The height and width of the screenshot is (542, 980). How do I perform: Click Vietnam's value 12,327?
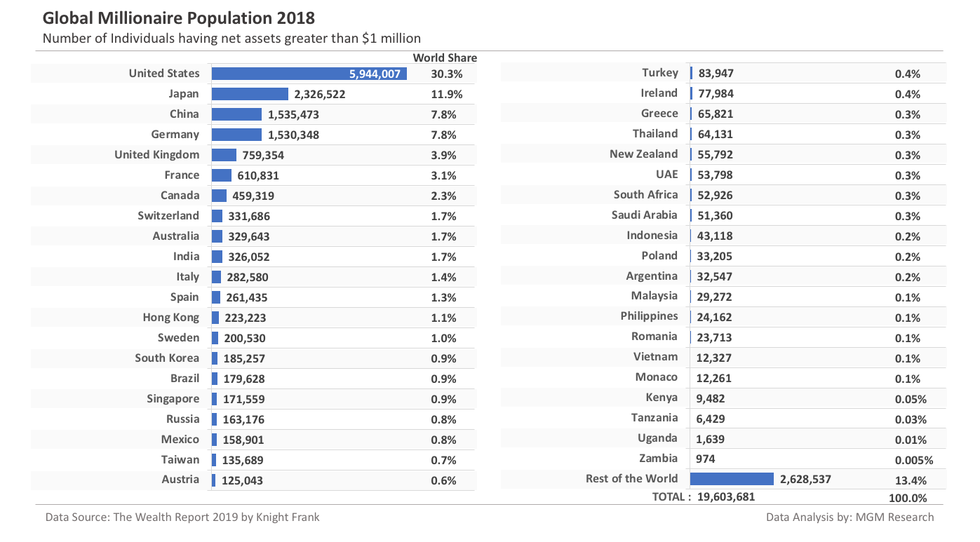714,358
